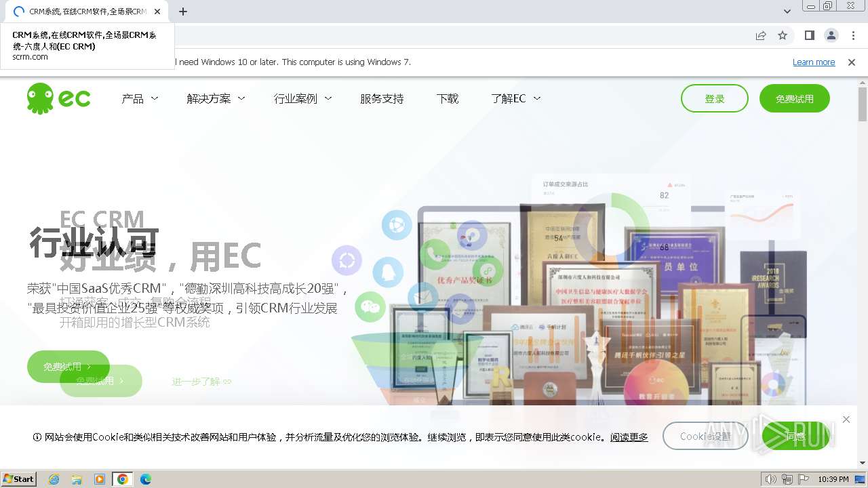Select the CRM系统 browser tab
868x488 pixels.
[87, 12]
